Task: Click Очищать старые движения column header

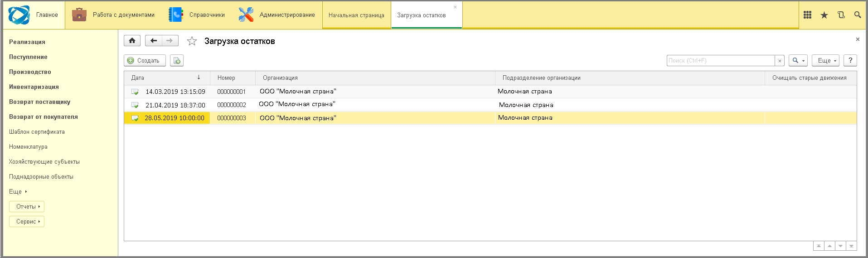Action: (x=811, y=78)
